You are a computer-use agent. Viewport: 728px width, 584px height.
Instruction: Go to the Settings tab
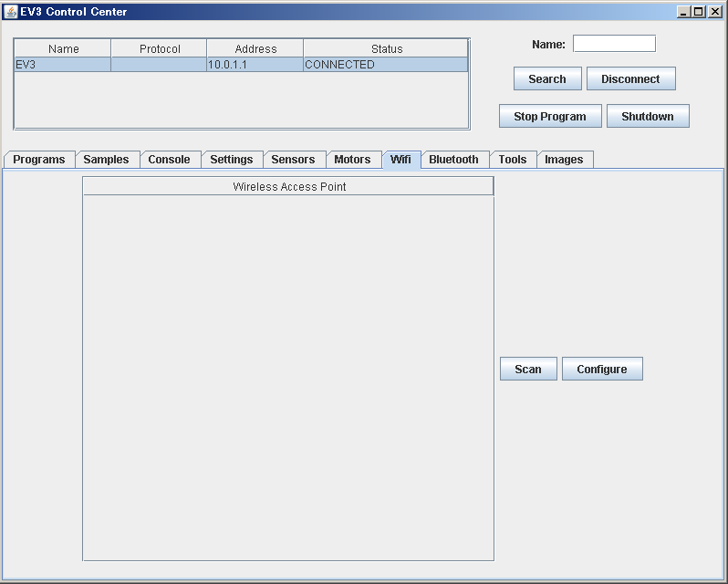coord(231,159)
